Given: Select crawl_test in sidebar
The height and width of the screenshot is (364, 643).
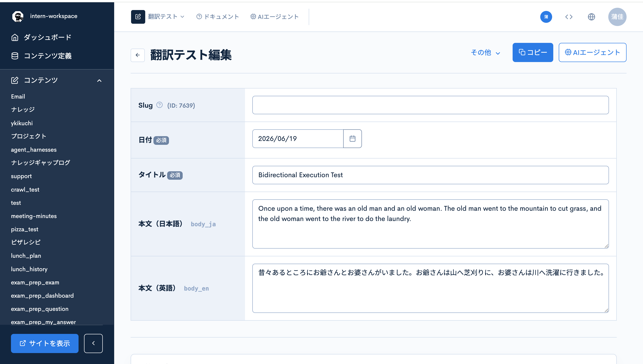Looking at the screenshot, I should [x=25, y=190].
